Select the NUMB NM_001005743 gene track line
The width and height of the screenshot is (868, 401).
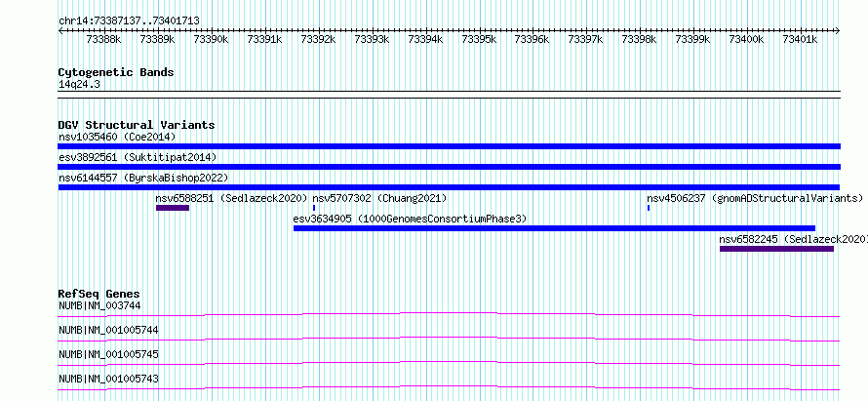[449, 387]
